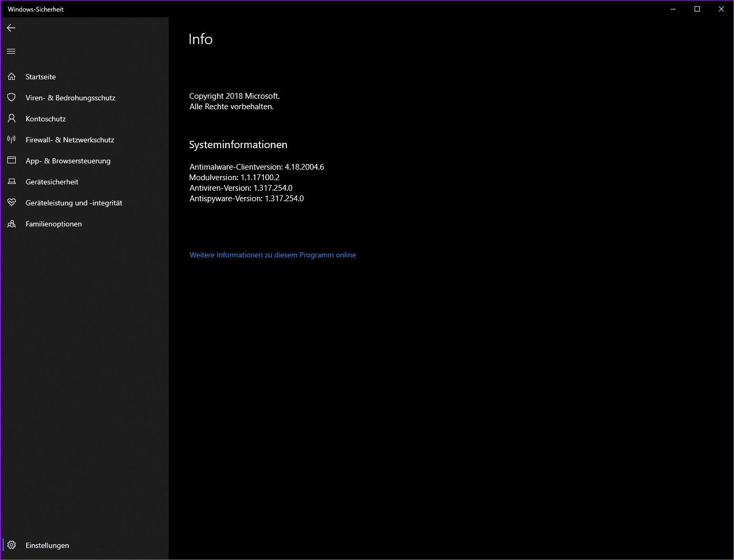Open Einstellungen at the sidebar bottom
The height and width of the screenshot is (560, 734).
click(x=85, y=545)
